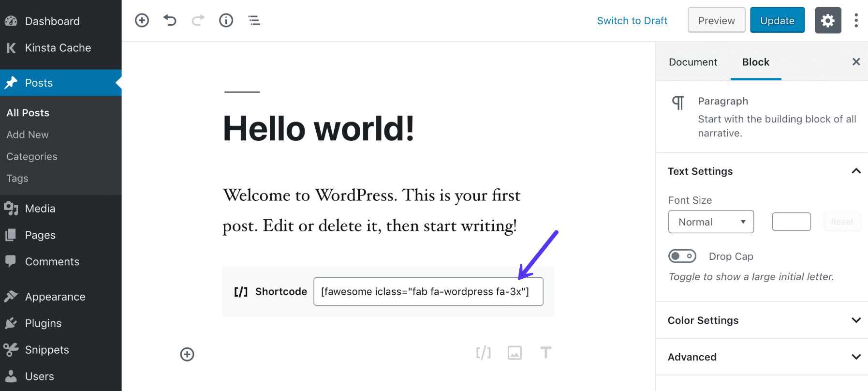Image resolution: width=868 pixels, height=391 pixels.
Task: Click the add block plus under the shortcode
Action: click(x=187, y=354)
